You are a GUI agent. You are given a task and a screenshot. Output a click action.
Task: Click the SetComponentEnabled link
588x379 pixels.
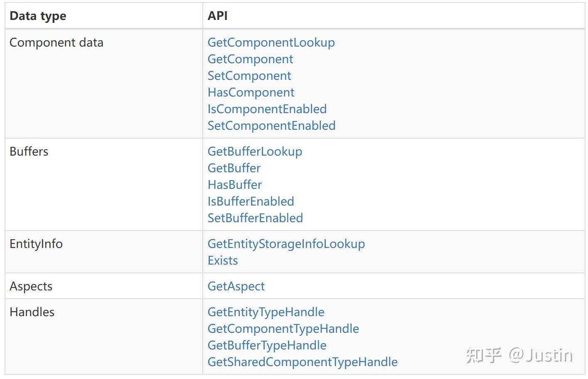click(x=271, y=126)
